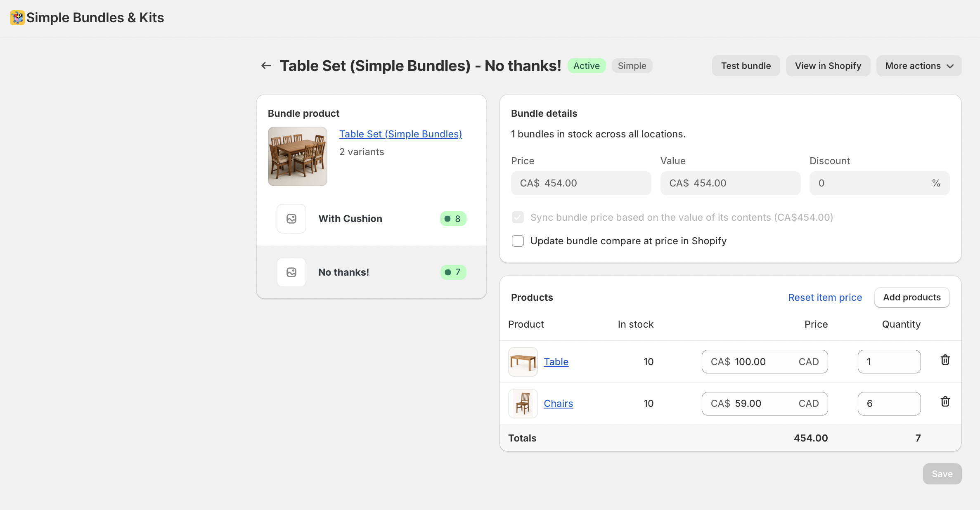Click the Chairs quantity field
The image size is (980, 510).
coord(889,404)
